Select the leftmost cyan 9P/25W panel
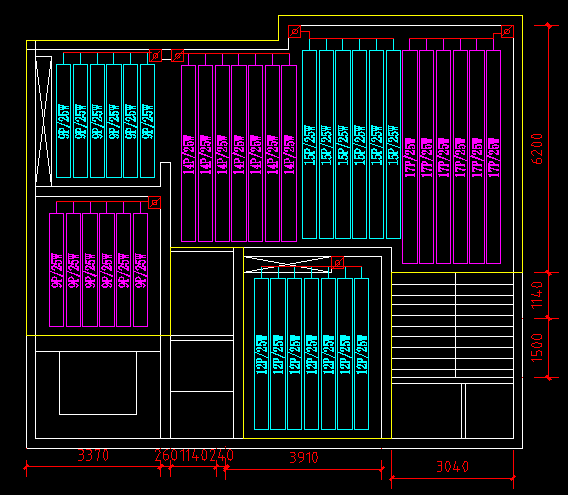Viewport: 568px width, 495px height. (63, 121)
